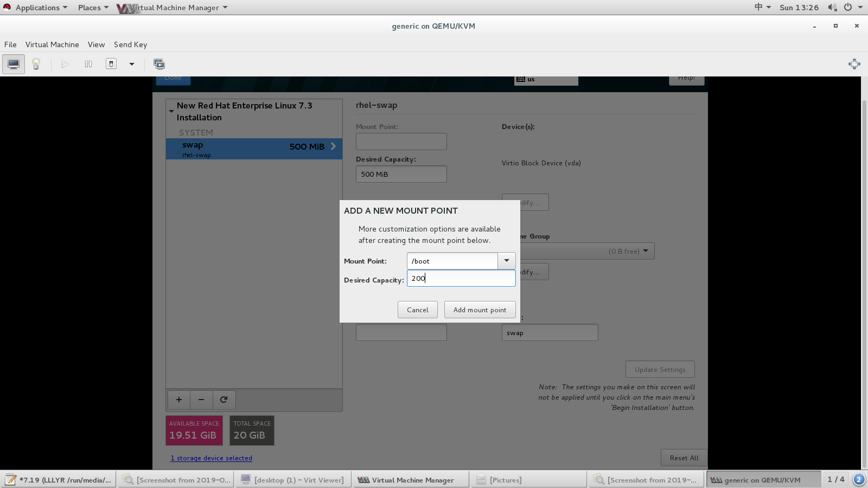The height and width of the screenshot is (488, 868).
Task: Click the notification count badge icon
Action: click(859, 479)
